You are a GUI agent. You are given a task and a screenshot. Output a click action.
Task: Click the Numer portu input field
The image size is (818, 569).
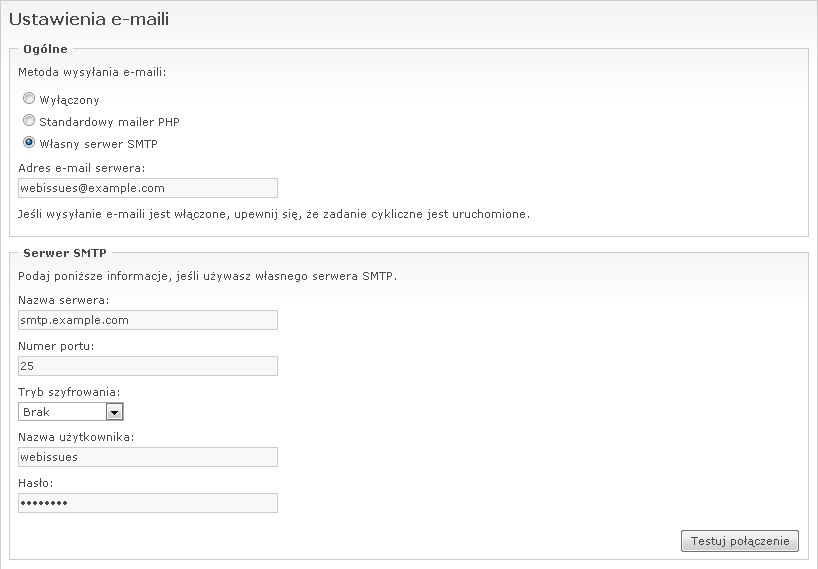148,366
